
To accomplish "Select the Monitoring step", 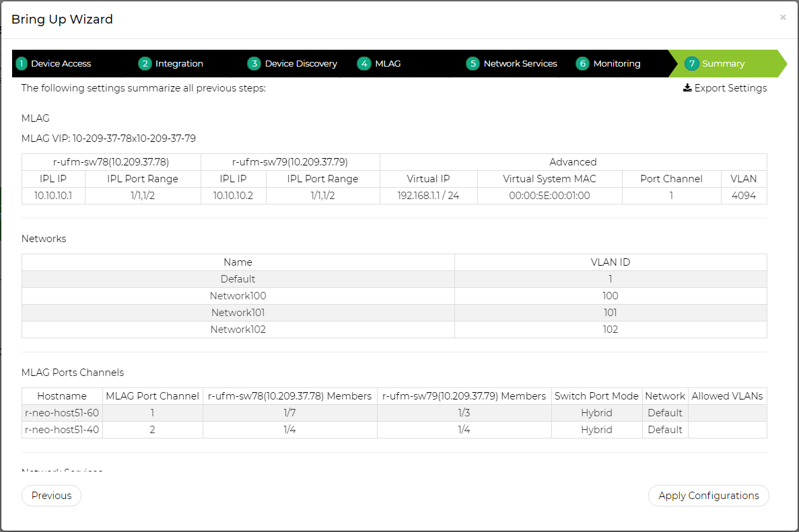I will (617, 64).
